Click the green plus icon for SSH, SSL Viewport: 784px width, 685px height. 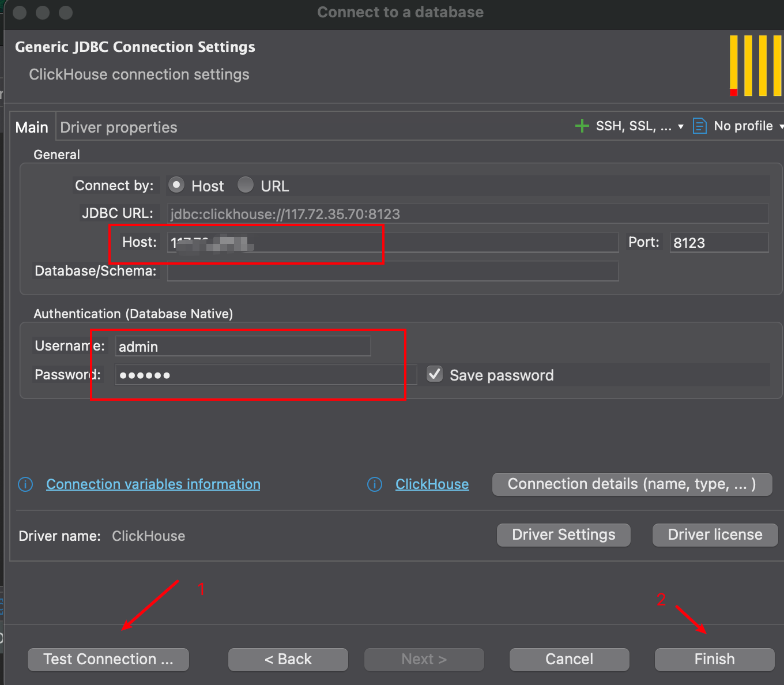(x=582, y=126)
